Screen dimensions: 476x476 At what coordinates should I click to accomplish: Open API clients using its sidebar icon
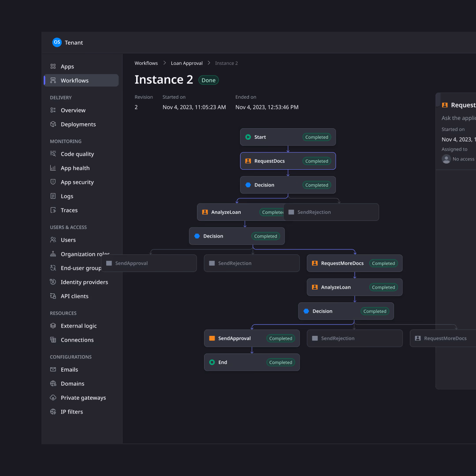coord(53,296)
